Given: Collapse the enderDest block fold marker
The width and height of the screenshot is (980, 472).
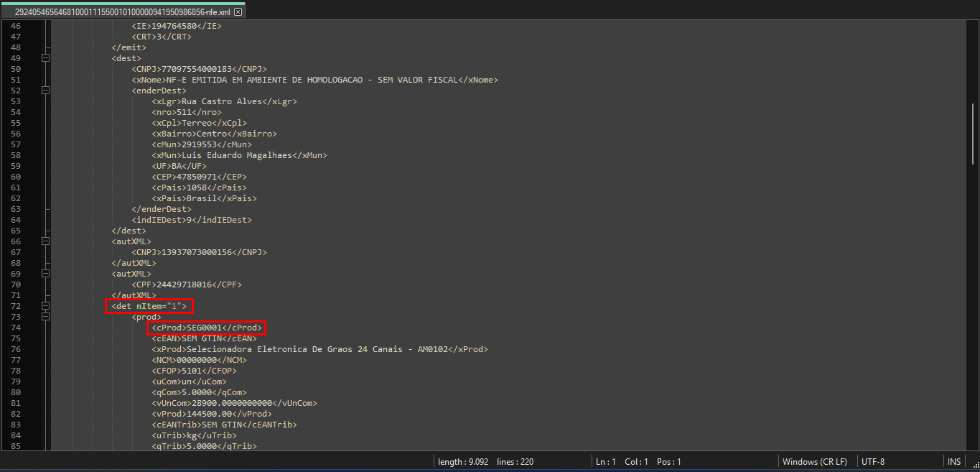Looking at the screenshot, I should tap(46, 91).
